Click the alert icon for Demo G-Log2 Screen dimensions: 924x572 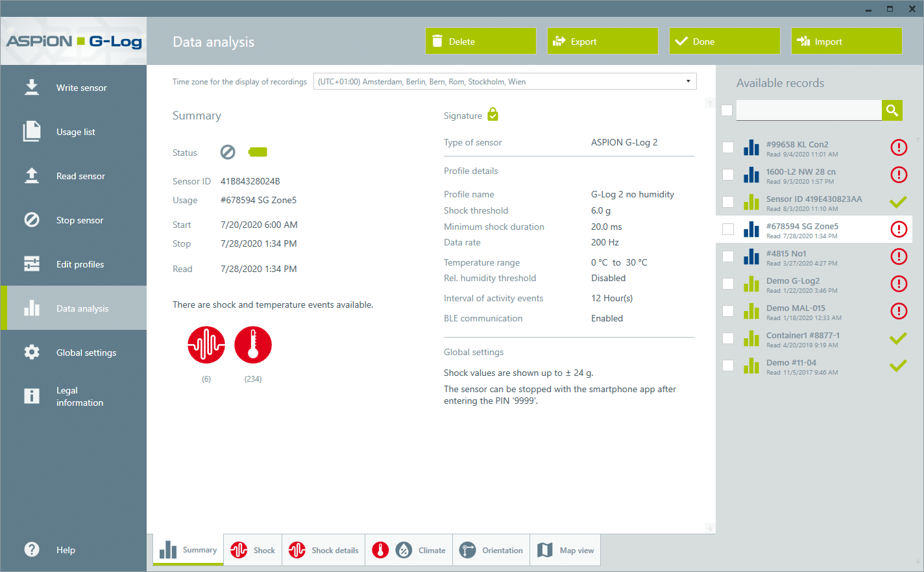click(x=899, y=284)
